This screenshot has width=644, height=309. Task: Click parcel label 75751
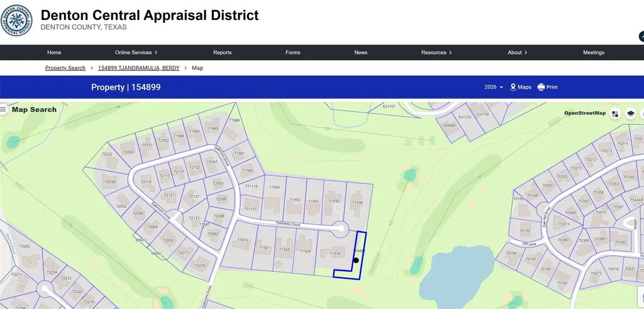147,145
